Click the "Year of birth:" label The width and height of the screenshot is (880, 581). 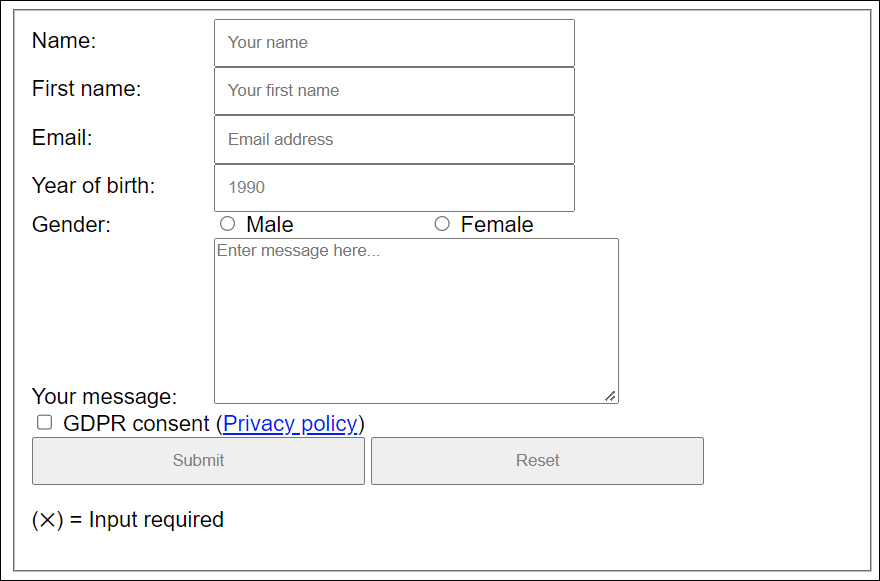point(94,186)
